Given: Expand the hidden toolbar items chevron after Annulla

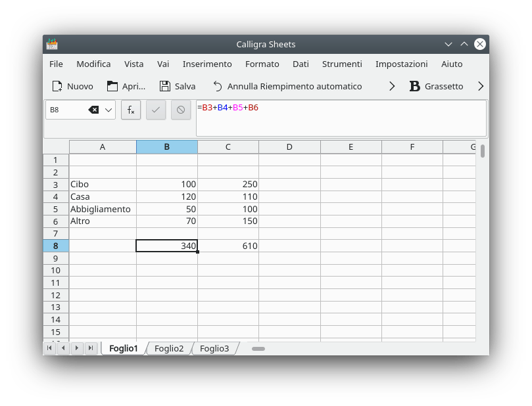Looking at the screenshot, I should click(392, 86).
